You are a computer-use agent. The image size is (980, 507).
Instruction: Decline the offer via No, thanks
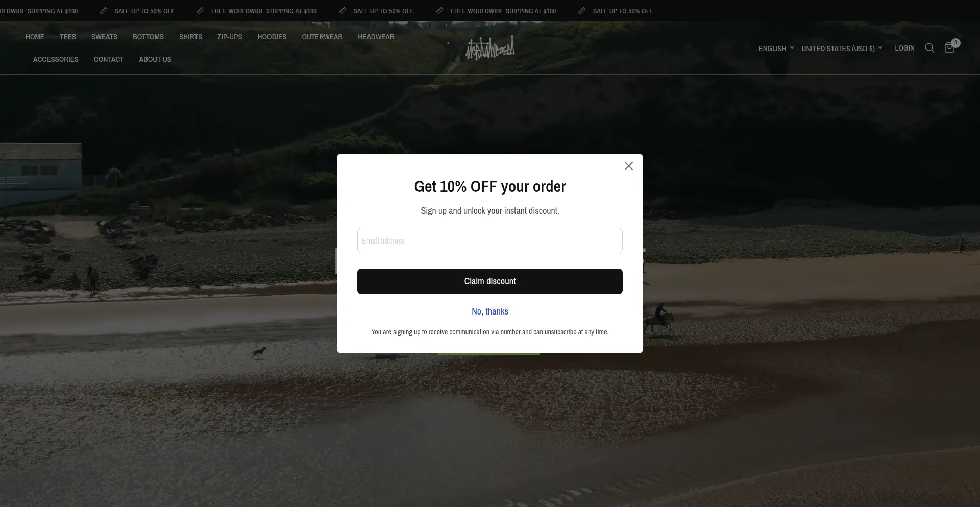[490, 311]
